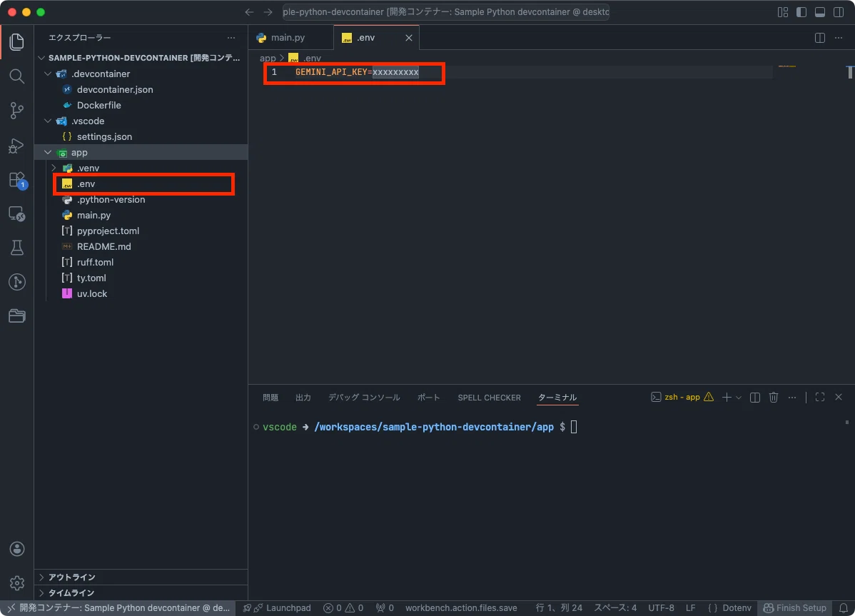Maximize the panel size

(819, 398)
